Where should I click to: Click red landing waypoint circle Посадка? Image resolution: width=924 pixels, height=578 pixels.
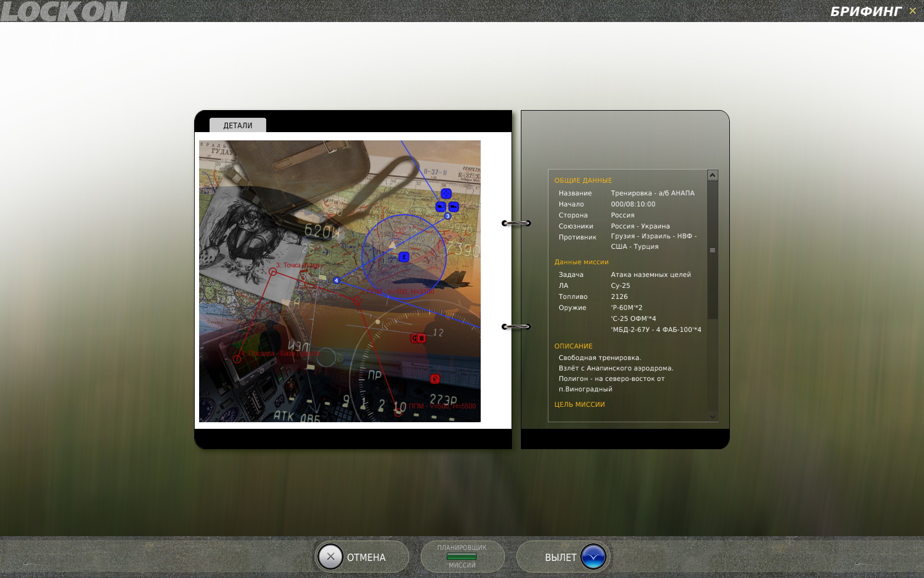237,359
